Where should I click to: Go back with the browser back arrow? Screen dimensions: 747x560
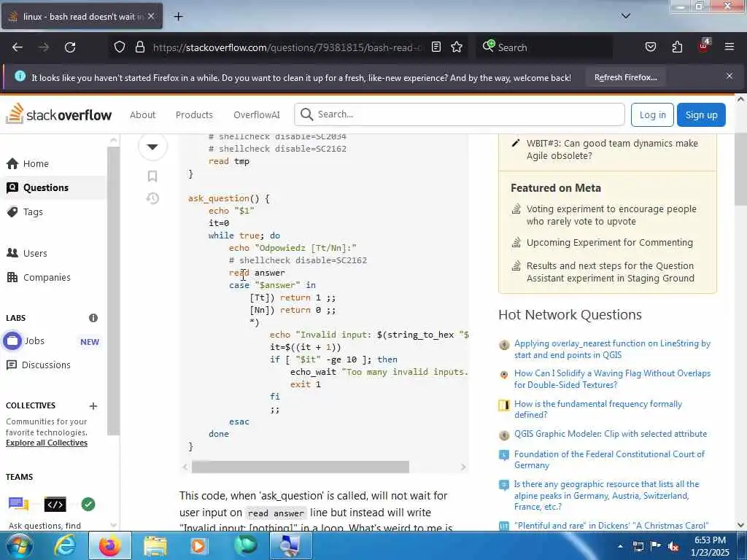click(x=18, y=47)
